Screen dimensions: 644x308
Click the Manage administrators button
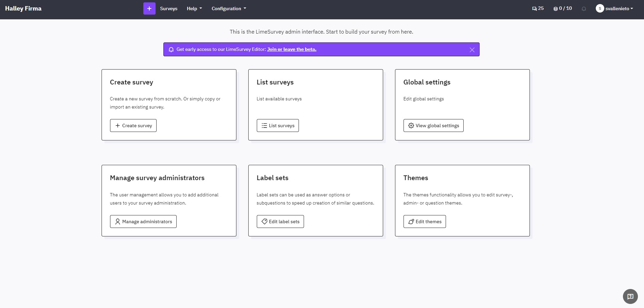pos(143,222)
